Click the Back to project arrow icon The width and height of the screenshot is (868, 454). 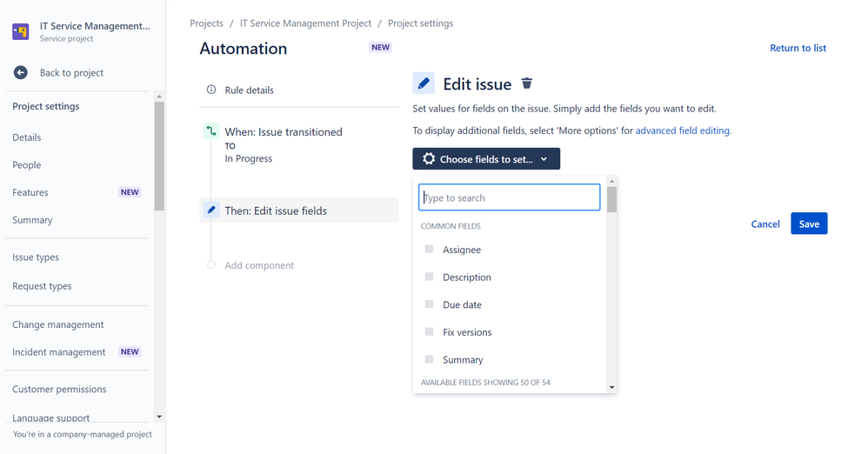pos(21,73)
